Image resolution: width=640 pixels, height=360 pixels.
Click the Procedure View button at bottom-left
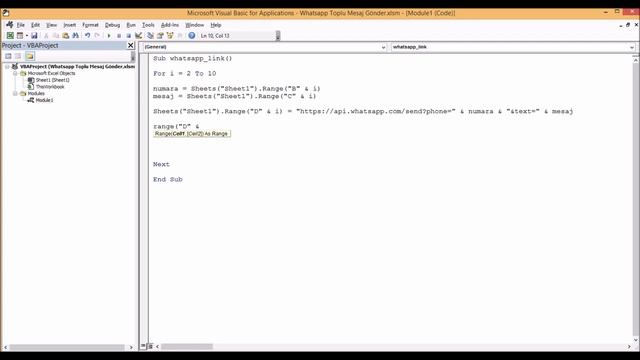pos(143,346)
